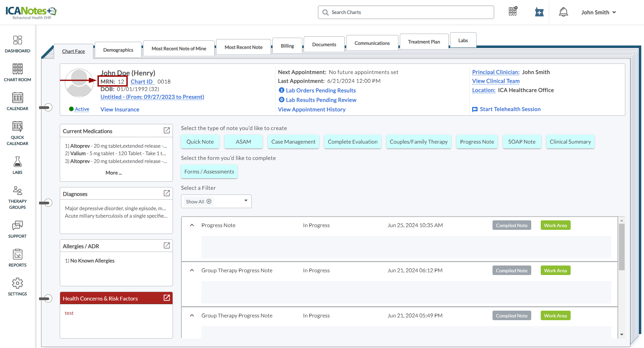Image resolution: width=644 pixels, height=348 pixels.
Task: Clear the Show All filter chip
Action: pyautogui.click(x=209, y=201)
